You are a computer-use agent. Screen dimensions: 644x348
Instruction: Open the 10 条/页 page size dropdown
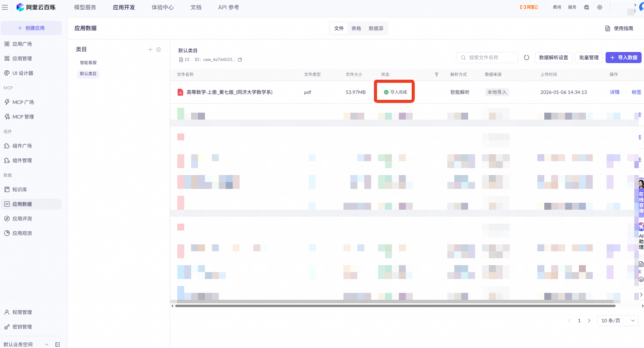[618, 321]
